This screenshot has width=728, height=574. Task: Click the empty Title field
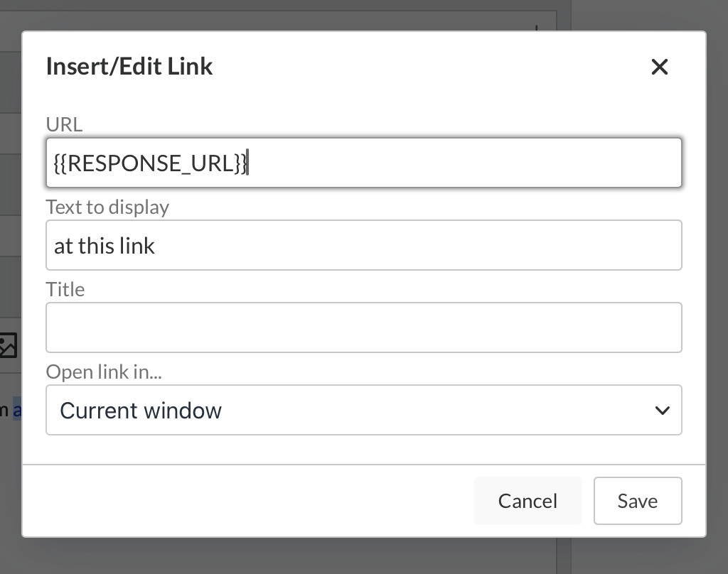pos(364,327)
